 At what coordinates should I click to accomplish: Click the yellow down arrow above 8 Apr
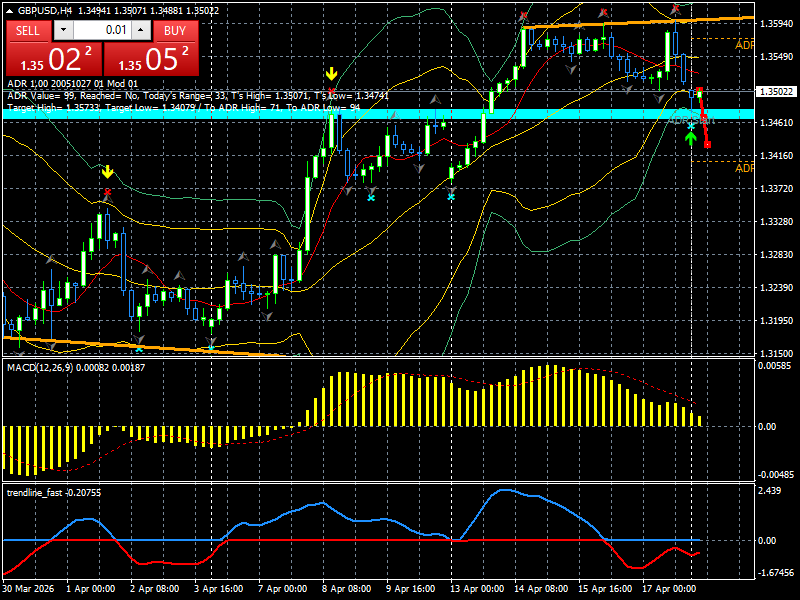coord(332,74)
